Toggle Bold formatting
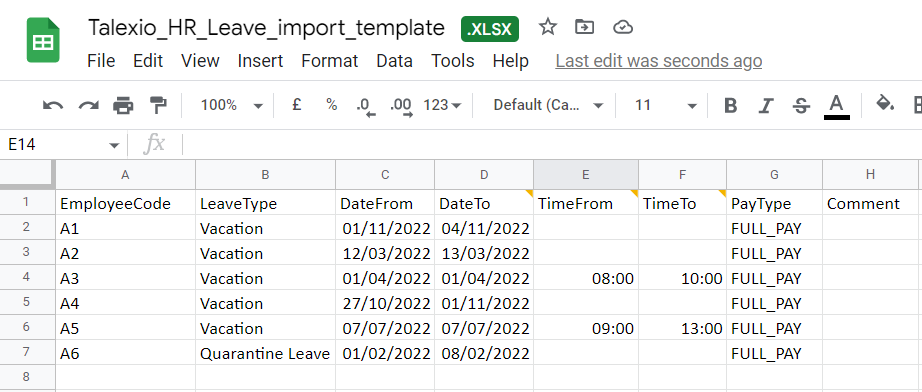The width and height of the screenshot is (922, 392). [x=730, y=106]
